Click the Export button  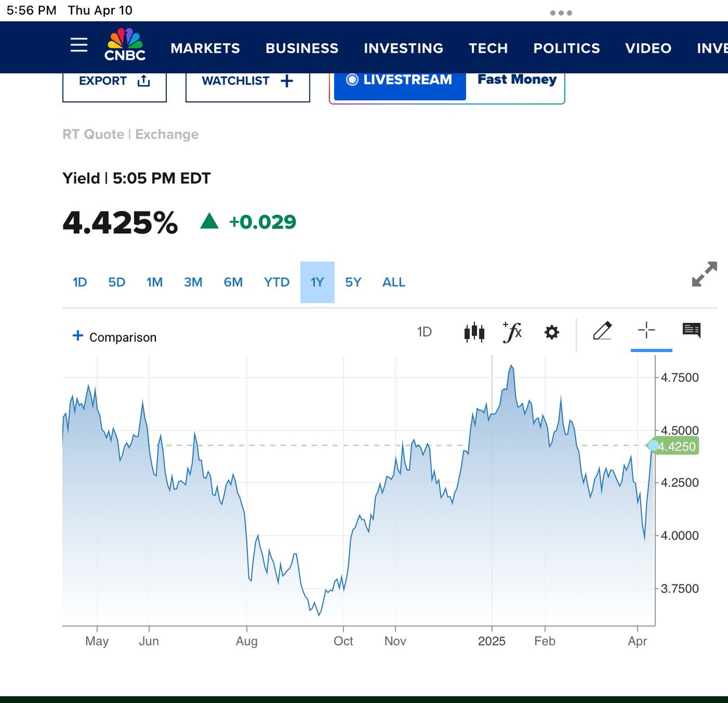tap(114, 83)
